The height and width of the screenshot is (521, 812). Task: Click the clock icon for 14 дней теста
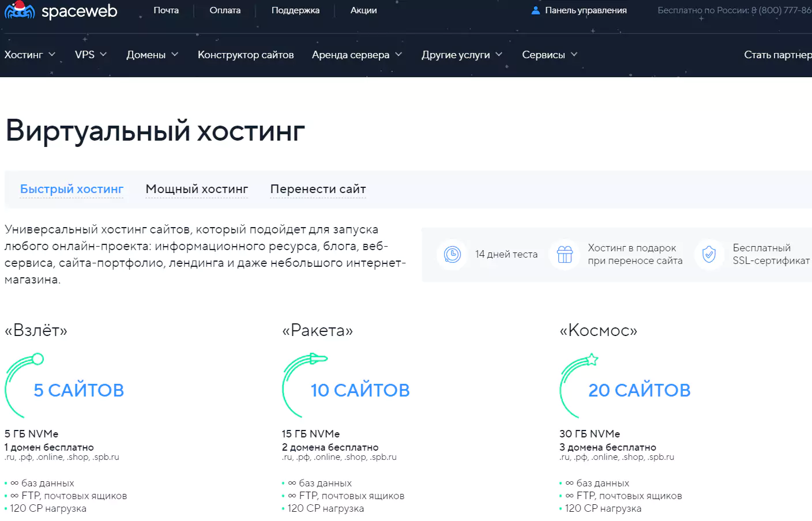click(452, 254)
